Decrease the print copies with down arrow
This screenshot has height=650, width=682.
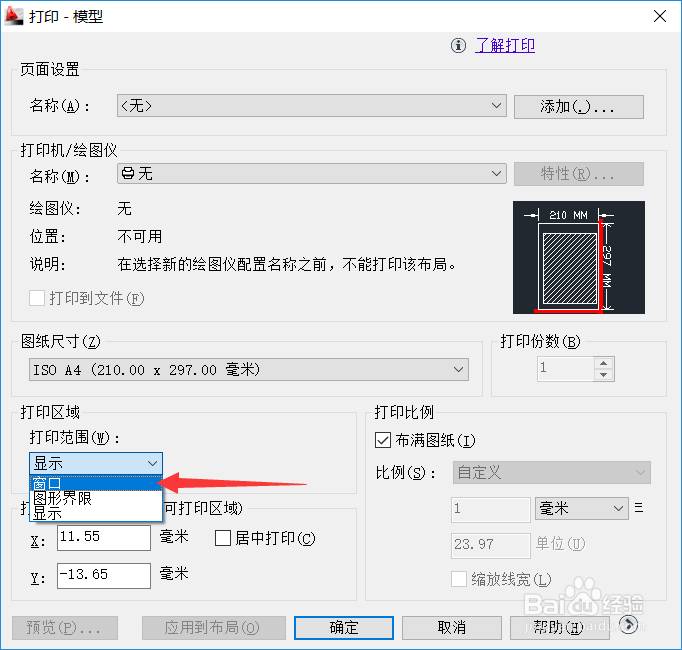coord(604,375)
